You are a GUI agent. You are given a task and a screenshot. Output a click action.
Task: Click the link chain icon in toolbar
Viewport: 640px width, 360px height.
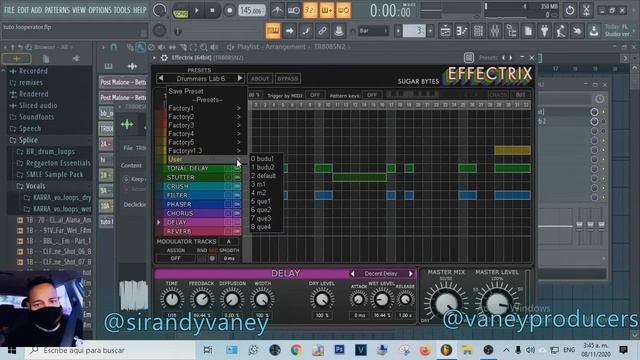[x=322, y=31]
